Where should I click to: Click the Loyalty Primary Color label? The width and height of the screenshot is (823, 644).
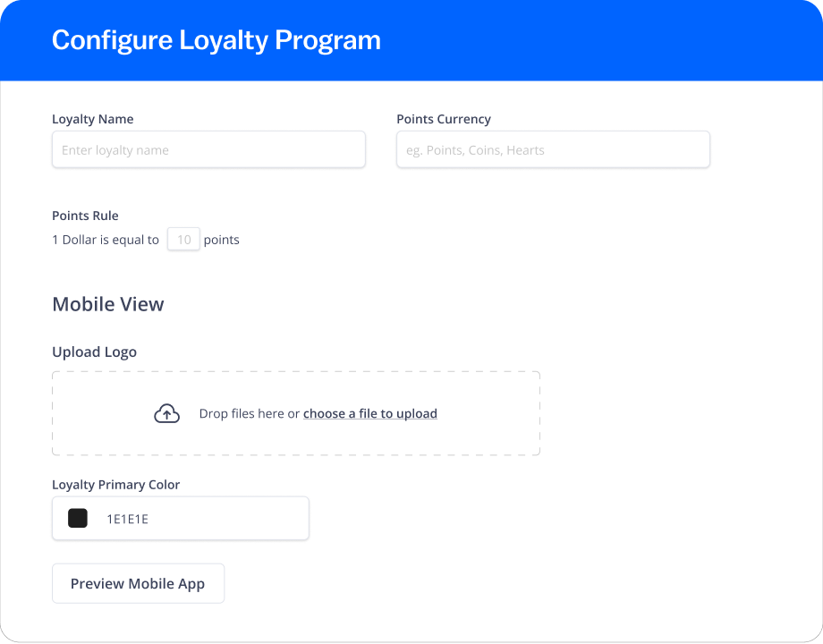click(x=115, y=484)
